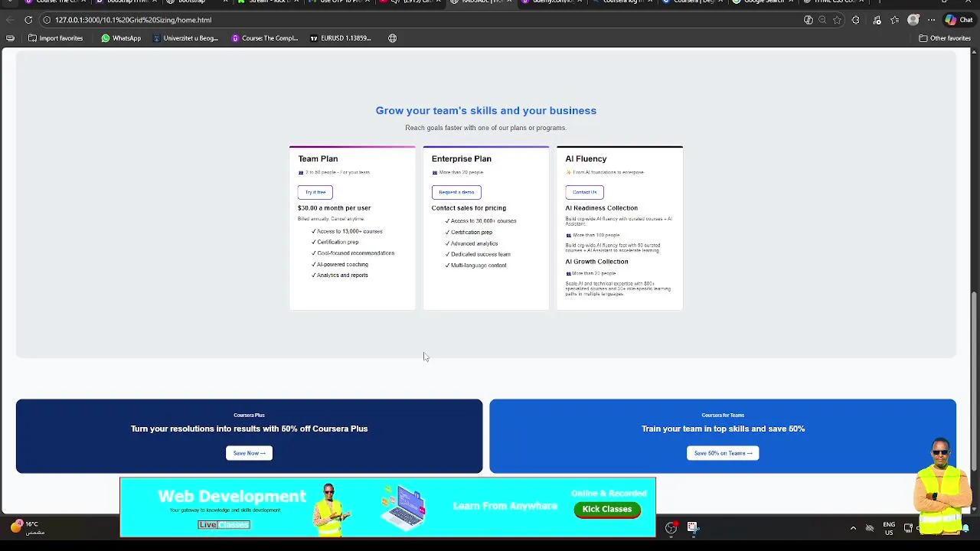Open the OBS Studio taskbar icon
Screen dimensions: 980x551
(671, 527)
